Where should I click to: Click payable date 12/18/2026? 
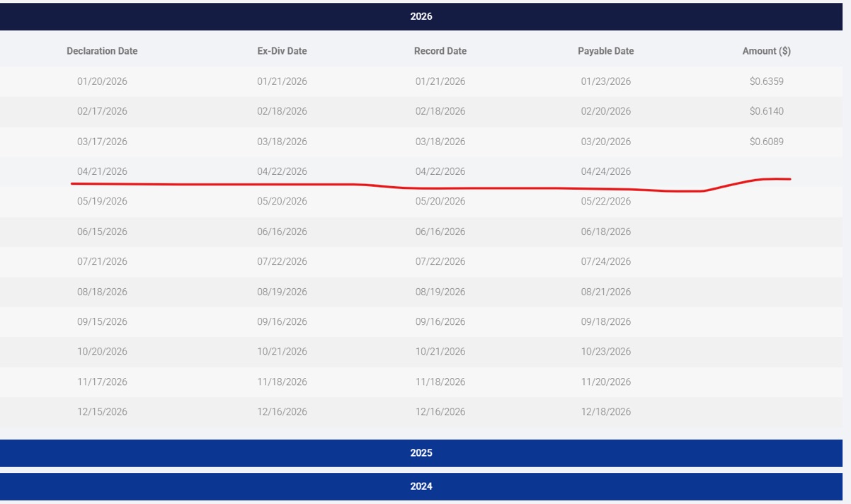(605, 411)
